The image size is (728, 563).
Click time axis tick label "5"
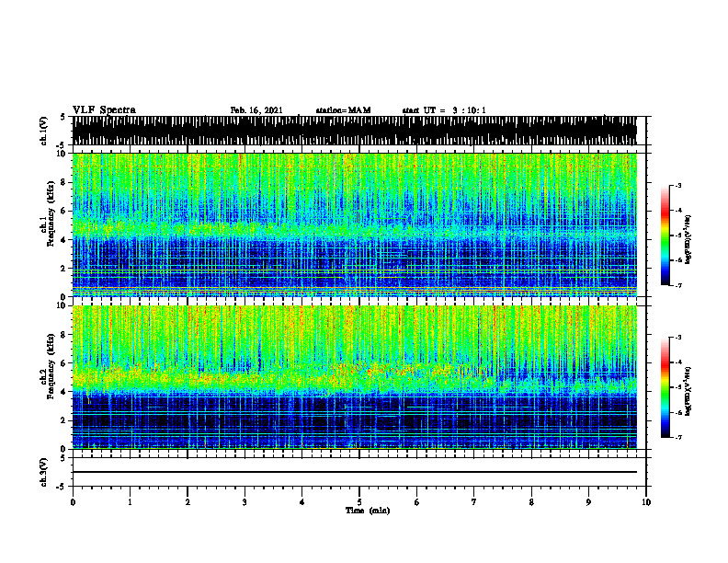click(359, 502)
